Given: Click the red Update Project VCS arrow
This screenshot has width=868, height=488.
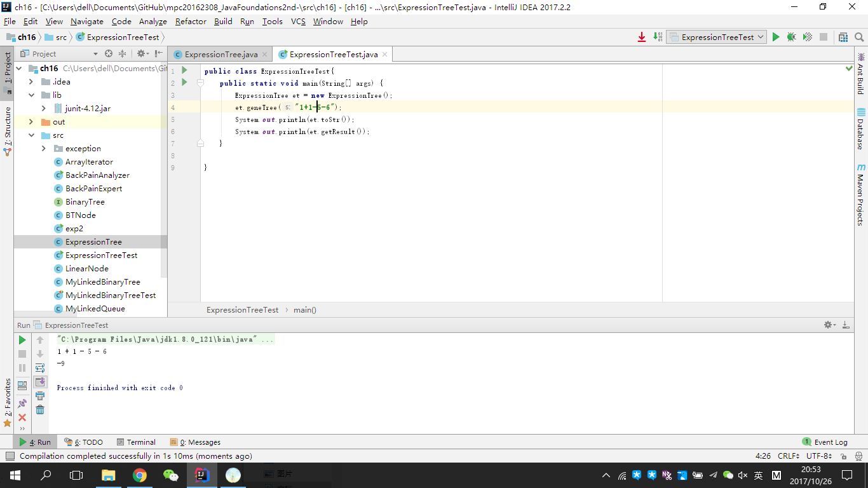Looking at the screenshot, I should click(x=642, y=37).
